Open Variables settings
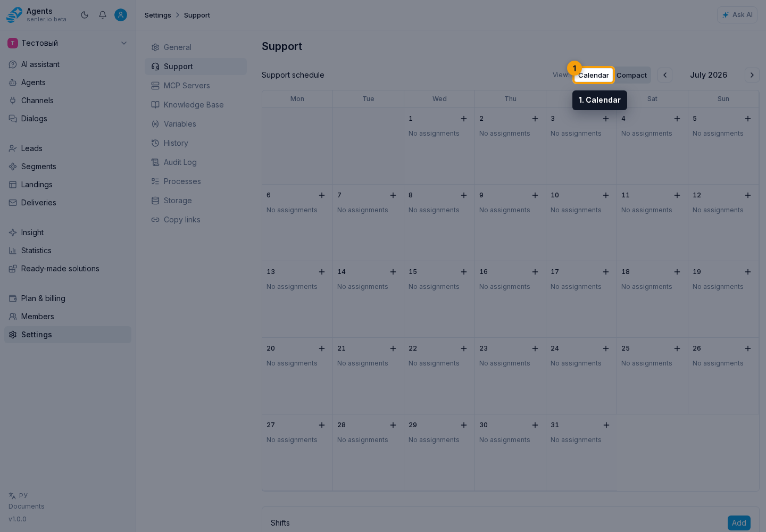Screen dimensions: 766x532 [x=196, y=124]
